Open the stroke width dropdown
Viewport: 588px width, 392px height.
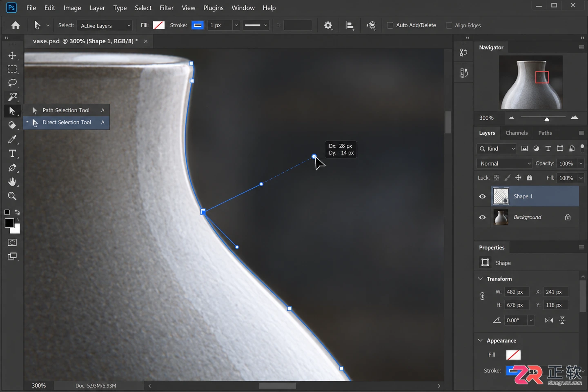[236, 25]
